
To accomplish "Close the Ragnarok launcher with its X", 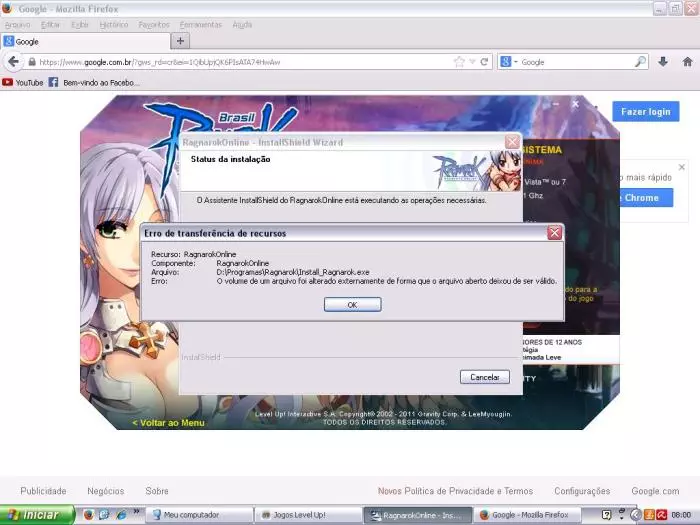I will 575,104.
